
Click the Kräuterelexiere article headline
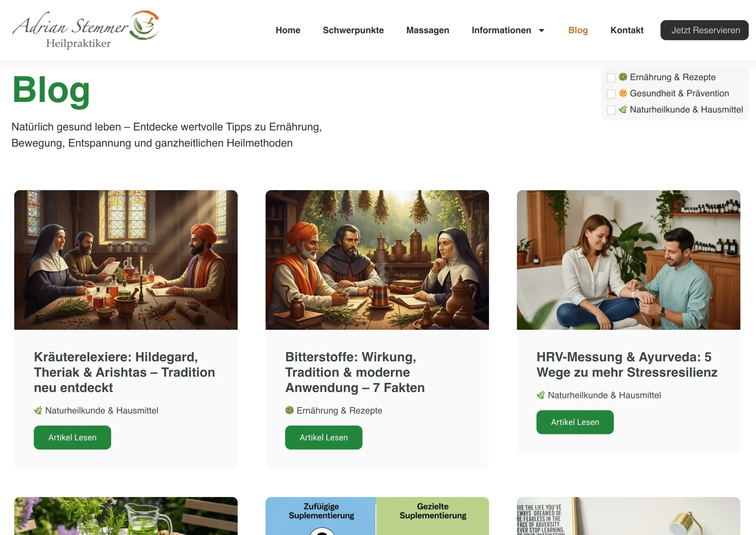pyautogui.click(x=125, y=372)
